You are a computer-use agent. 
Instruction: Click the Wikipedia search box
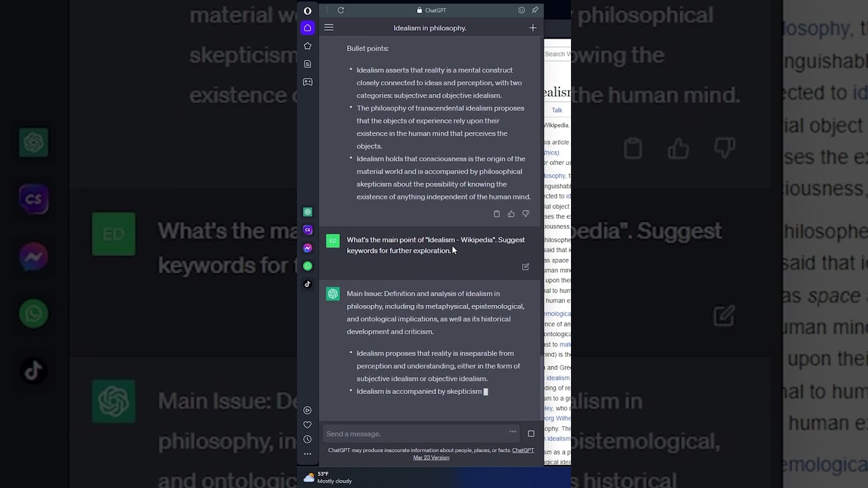[557, 54]
